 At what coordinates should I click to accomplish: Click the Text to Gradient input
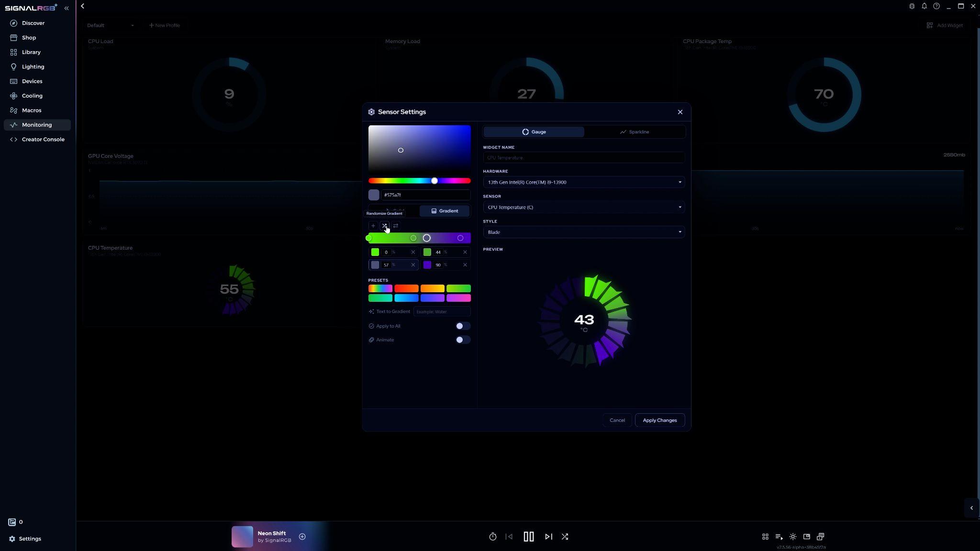[x=442, y=312]
